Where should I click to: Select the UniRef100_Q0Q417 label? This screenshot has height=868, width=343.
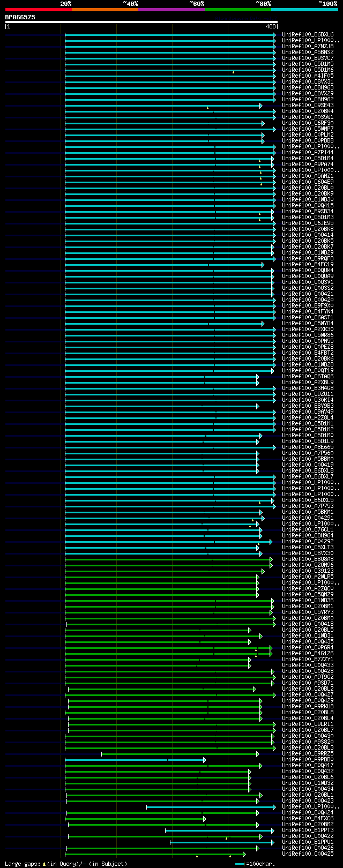[308, 766]
